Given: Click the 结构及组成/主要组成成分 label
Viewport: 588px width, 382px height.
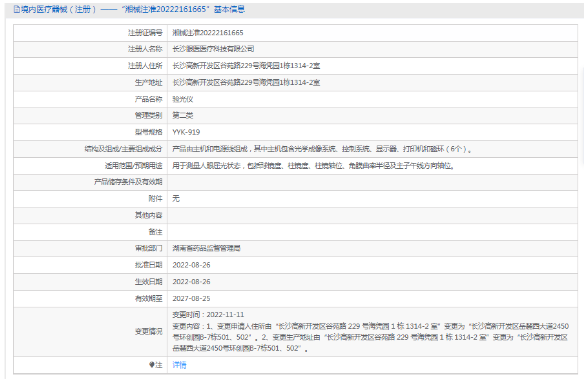Looking at the screenshot, I should pyautogui.click(x=123, y=149).
